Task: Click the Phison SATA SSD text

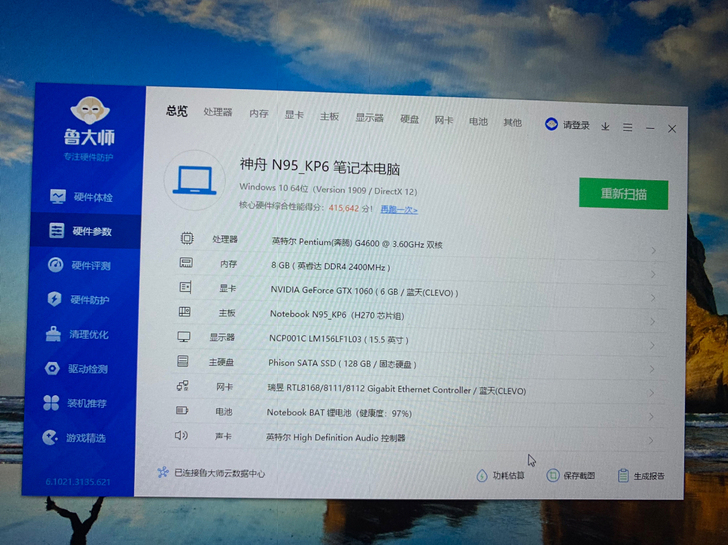Action: 342,363
